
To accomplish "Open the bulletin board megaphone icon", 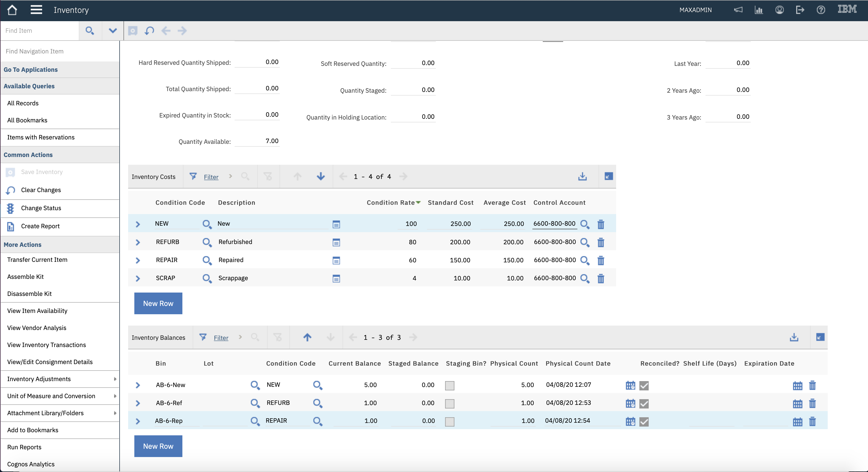I will pos(738,10).
